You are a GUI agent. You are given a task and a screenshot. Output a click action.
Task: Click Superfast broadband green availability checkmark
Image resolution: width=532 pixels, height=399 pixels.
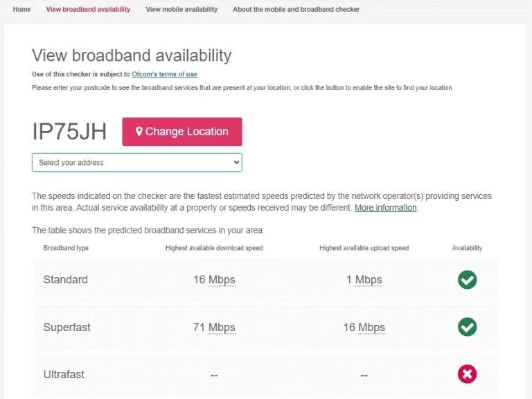tap(467, 327)
